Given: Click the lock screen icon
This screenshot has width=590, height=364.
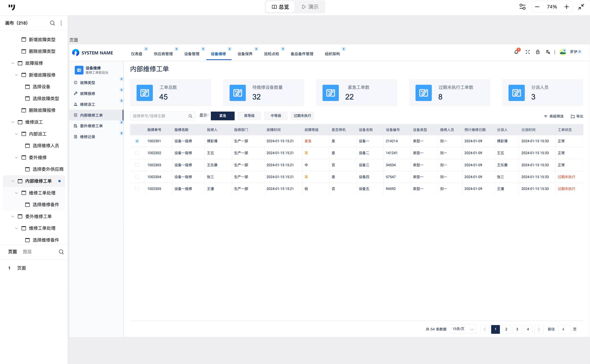Looking at the screenshot, I should click(x=538, y=52).
